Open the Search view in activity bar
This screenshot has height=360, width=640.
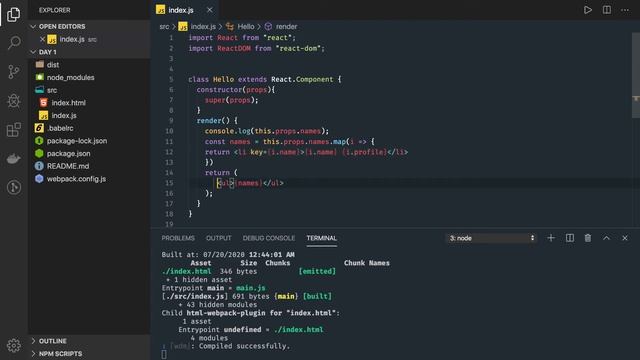pos(14,42)
